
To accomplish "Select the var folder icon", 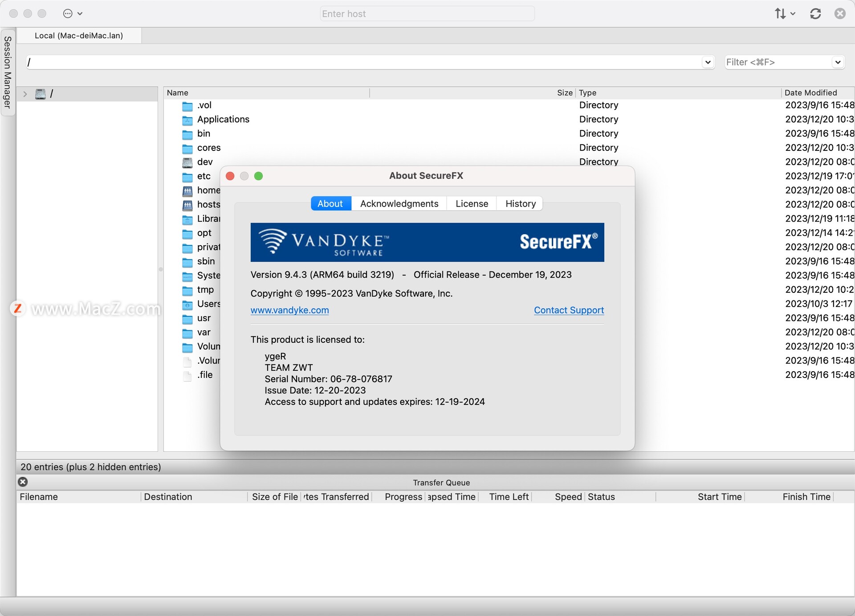I will click(x=187, y=333).
